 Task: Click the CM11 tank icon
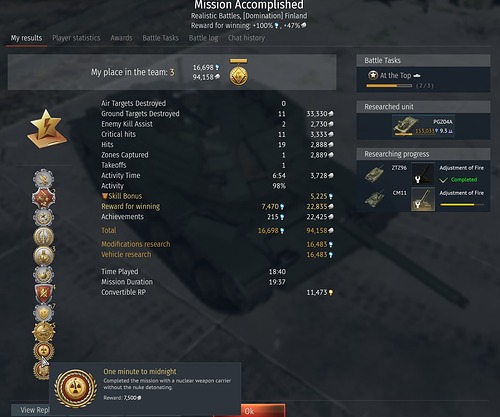tap(374, 199)
